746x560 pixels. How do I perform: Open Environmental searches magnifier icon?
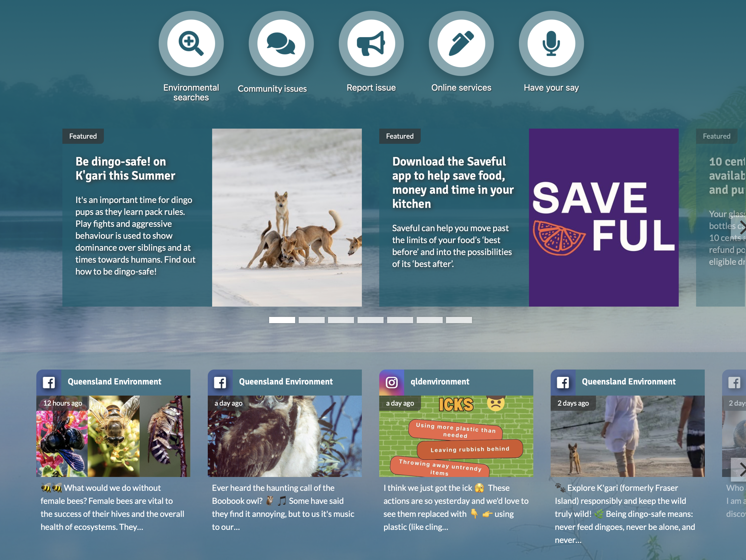click(x=191, y=43)
